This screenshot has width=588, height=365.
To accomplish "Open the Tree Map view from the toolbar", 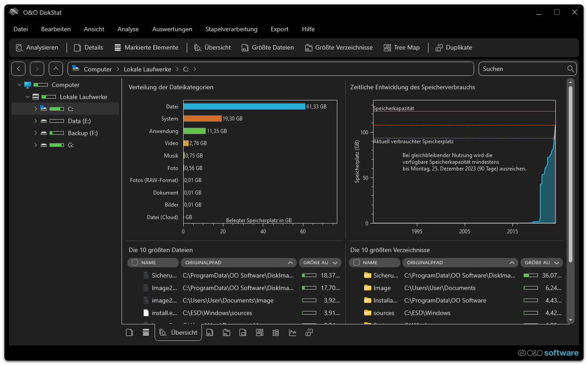I will [x=402, y=47].
